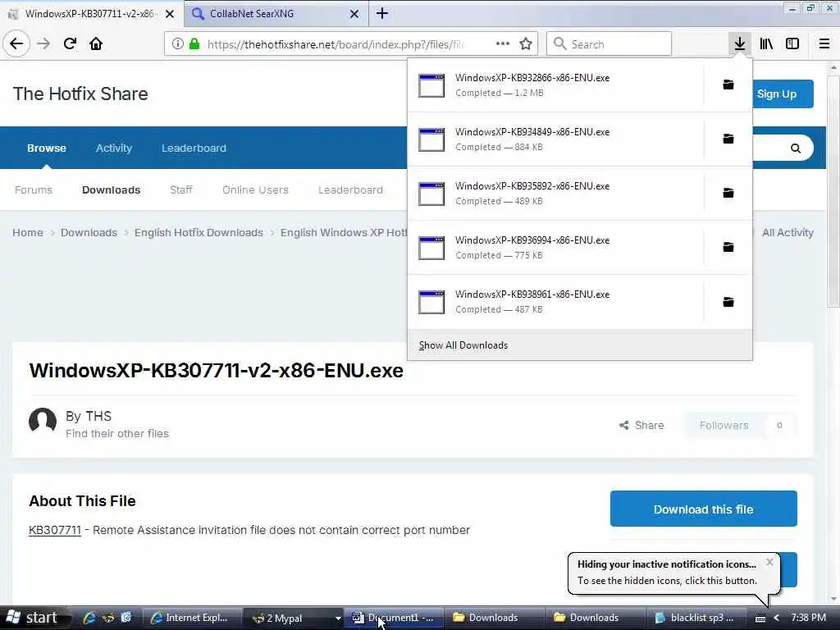Focus the browser Search field
840x630 pixels.
point(609,44)
